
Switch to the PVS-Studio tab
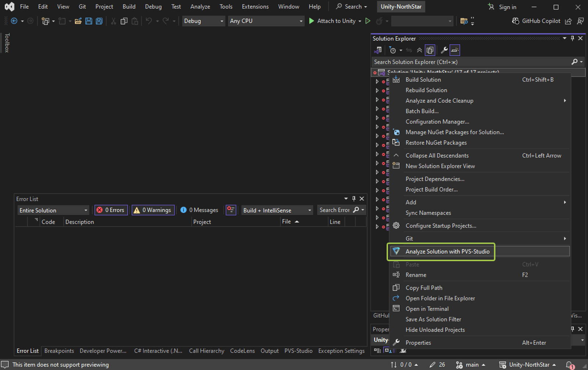pos(298,351)
